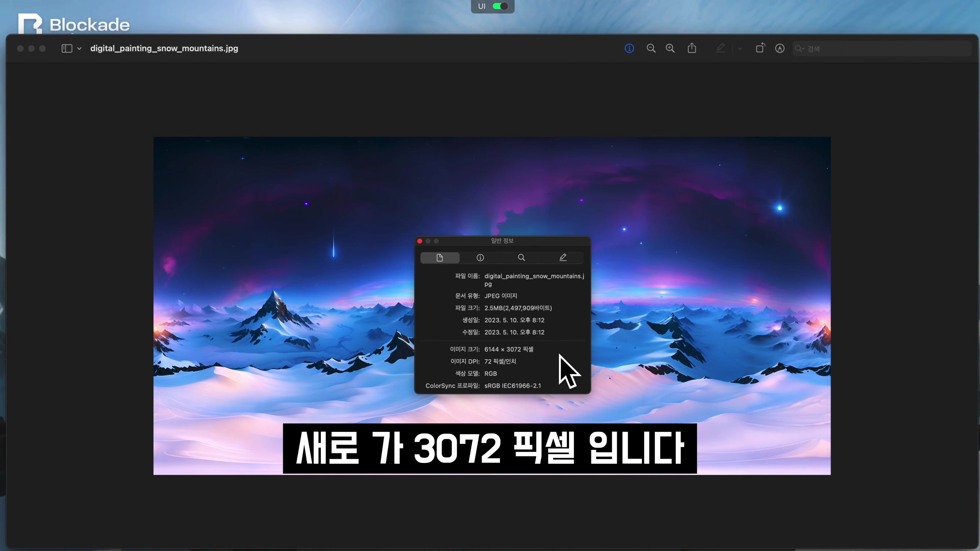
Task: Click the 이미지 크기 label
Action: [464, 349]
